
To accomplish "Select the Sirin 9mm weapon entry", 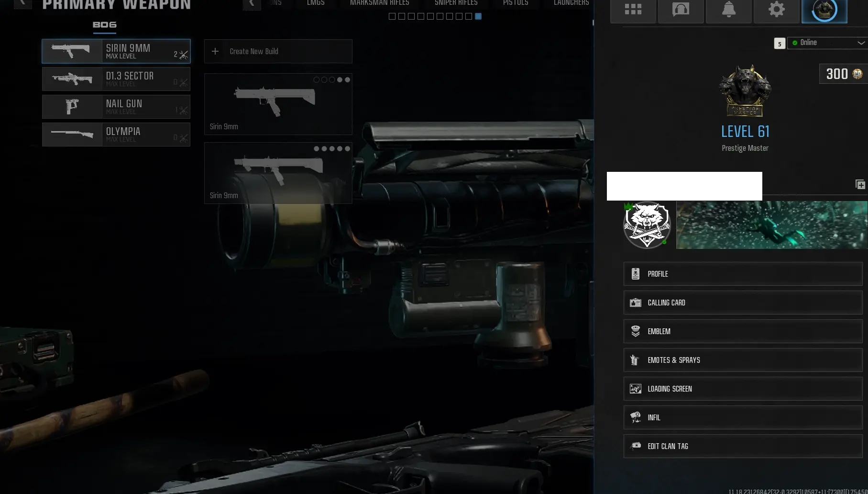I will tap(116, 51).
